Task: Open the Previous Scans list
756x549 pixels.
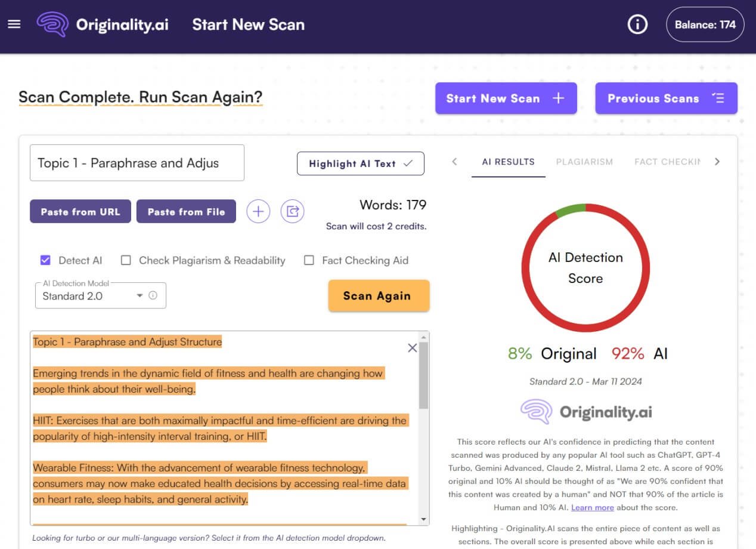Action: coord(666,98)
